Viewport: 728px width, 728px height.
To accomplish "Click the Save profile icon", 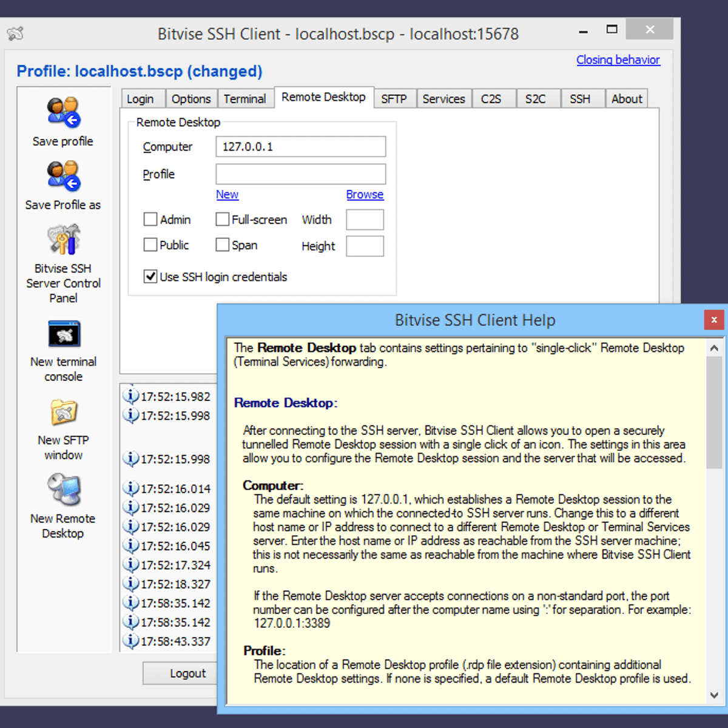I will click(64, 112).
